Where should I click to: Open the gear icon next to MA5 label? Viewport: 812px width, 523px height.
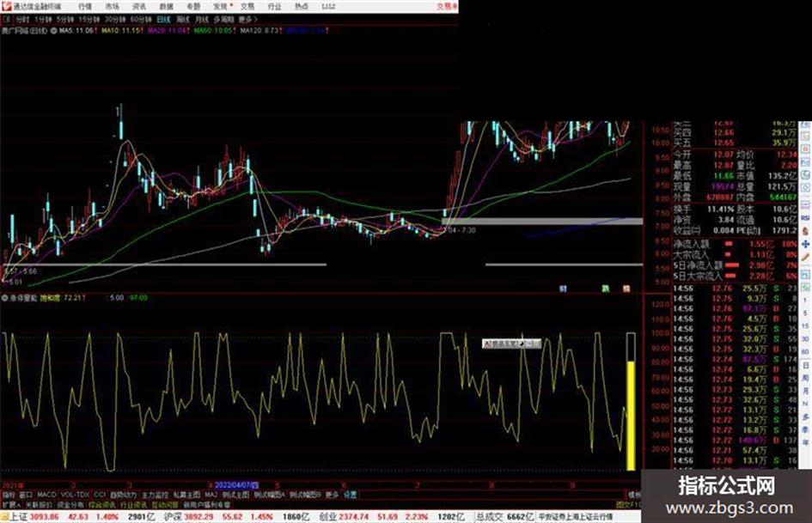click(53, 31)
